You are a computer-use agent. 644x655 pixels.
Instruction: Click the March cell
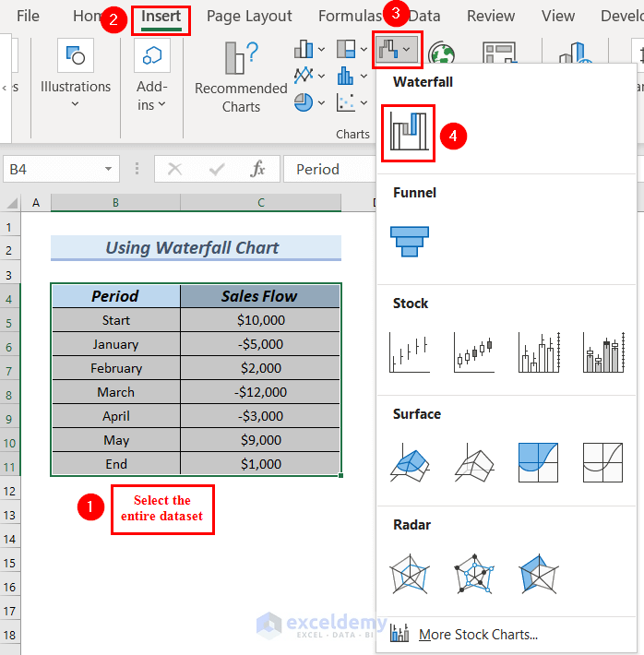pos(115,392)
